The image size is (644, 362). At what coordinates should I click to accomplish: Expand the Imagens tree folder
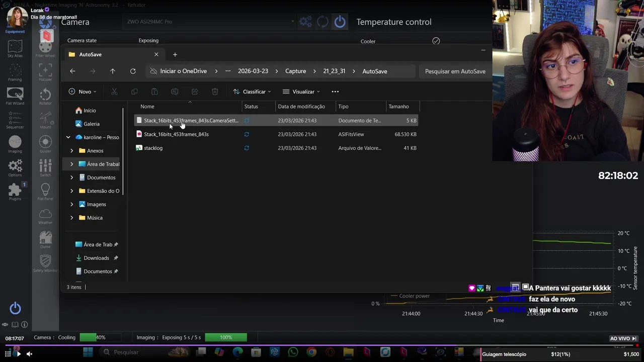(x=71, y=204)
